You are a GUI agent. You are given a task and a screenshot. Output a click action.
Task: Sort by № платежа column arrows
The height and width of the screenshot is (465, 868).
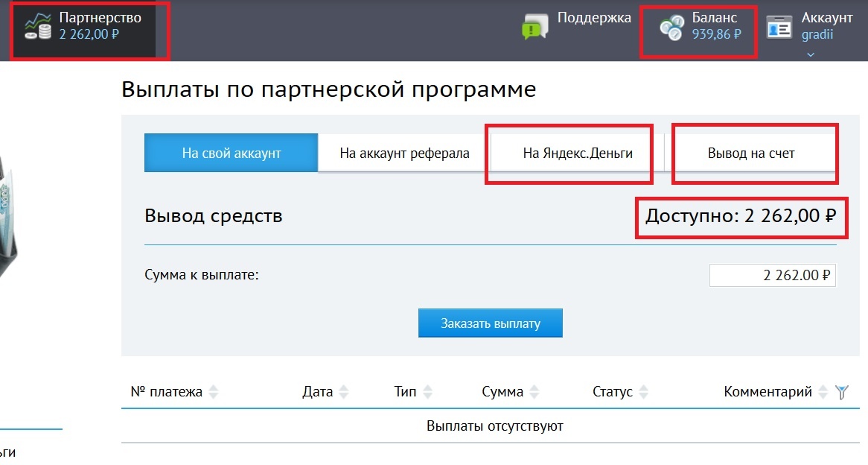(x=214, y=392)
